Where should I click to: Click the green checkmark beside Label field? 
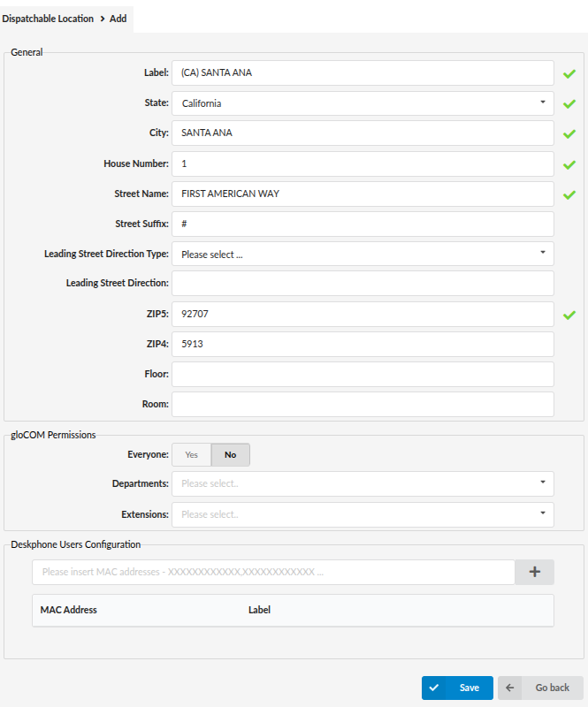569,73
